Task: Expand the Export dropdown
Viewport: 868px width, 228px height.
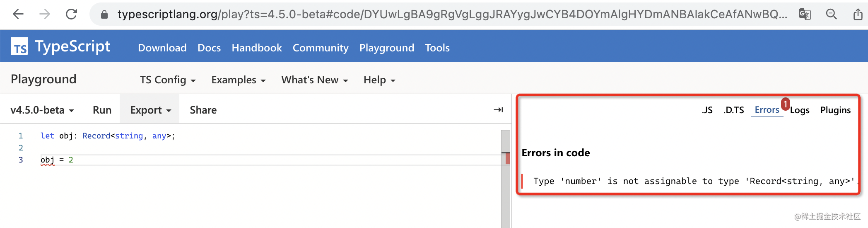Action: tap(150, 110)
